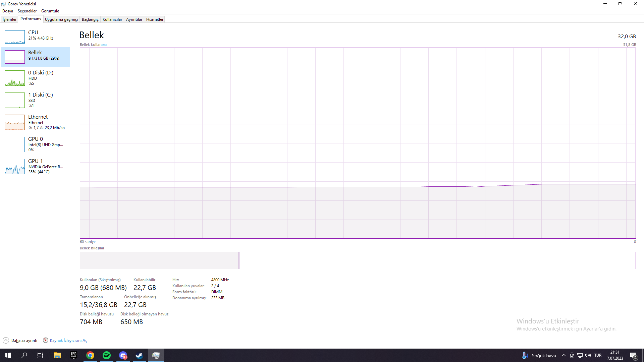Click the volume speaker icon in the tray
The height and width of the screenshot is (362, 644).
588,355
